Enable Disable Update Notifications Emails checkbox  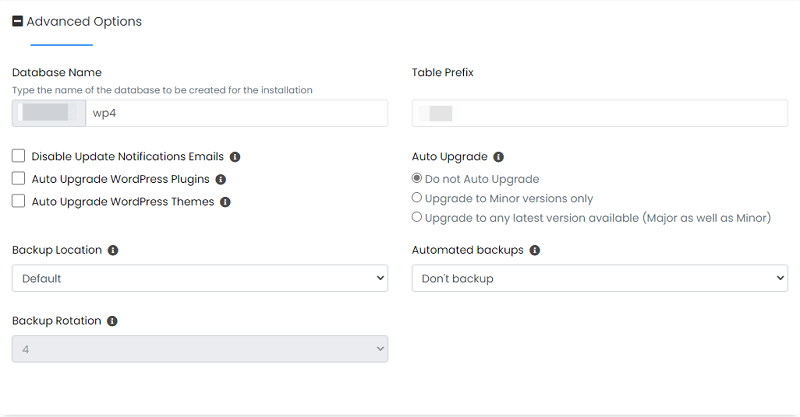[19, 156]
